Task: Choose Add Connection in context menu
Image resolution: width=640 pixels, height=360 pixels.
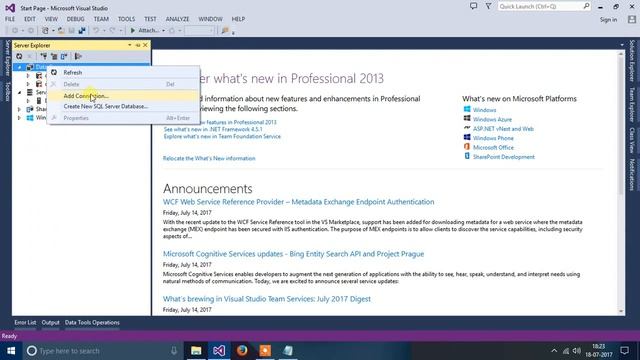Action: pyautogui.click(x=124, y=96)
